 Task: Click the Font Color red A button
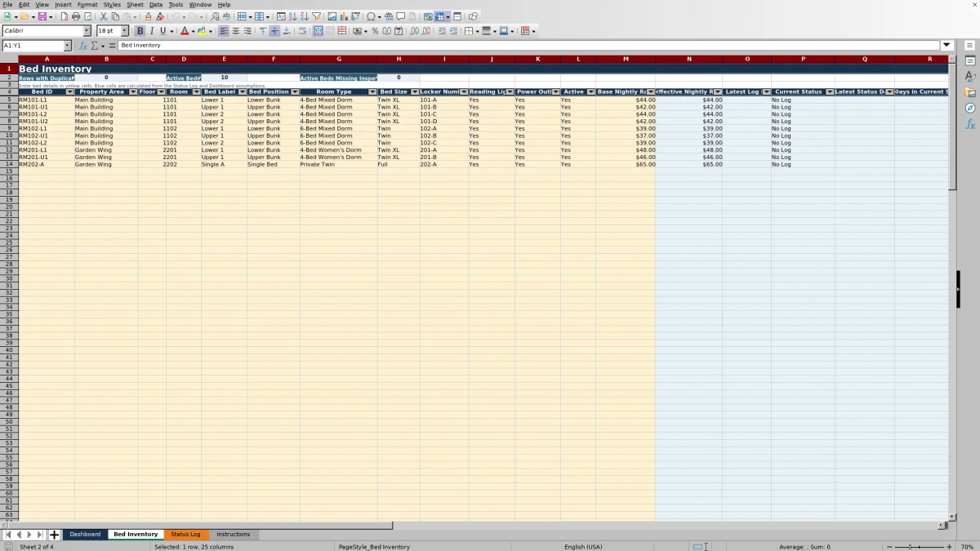(x=184, y=31)
